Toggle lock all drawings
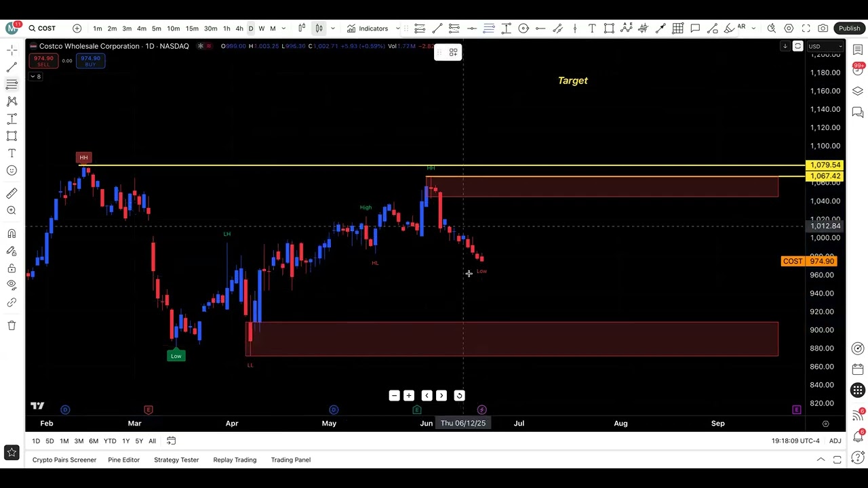 [x=12, y=268]
